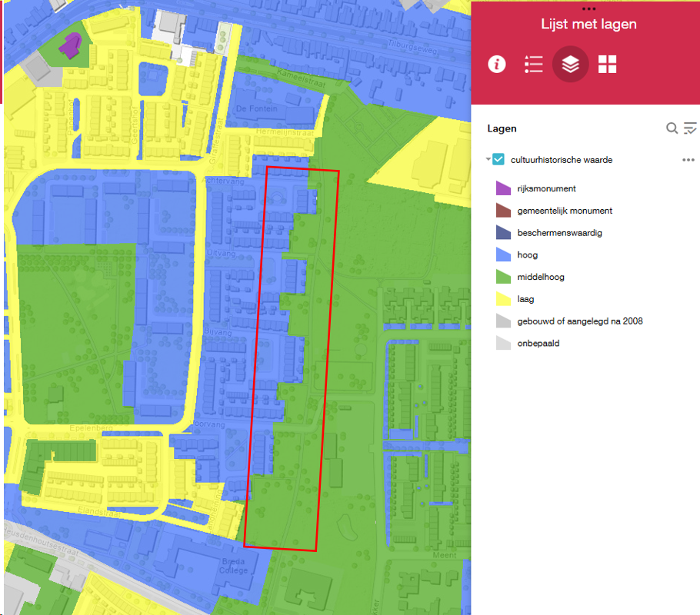
Task: Open the basemap gallery grid icon
Action: pyautogui.click(x=607, y=65)
